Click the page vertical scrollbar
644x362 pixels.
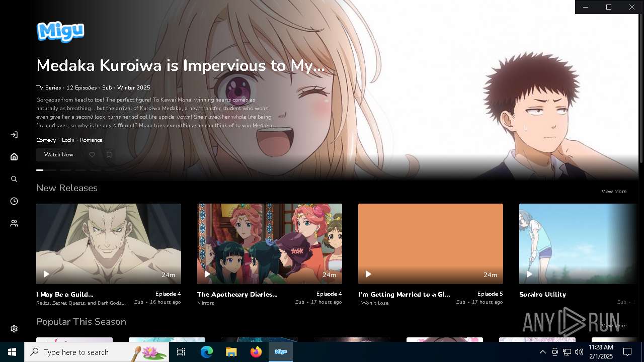click(641, 88)
